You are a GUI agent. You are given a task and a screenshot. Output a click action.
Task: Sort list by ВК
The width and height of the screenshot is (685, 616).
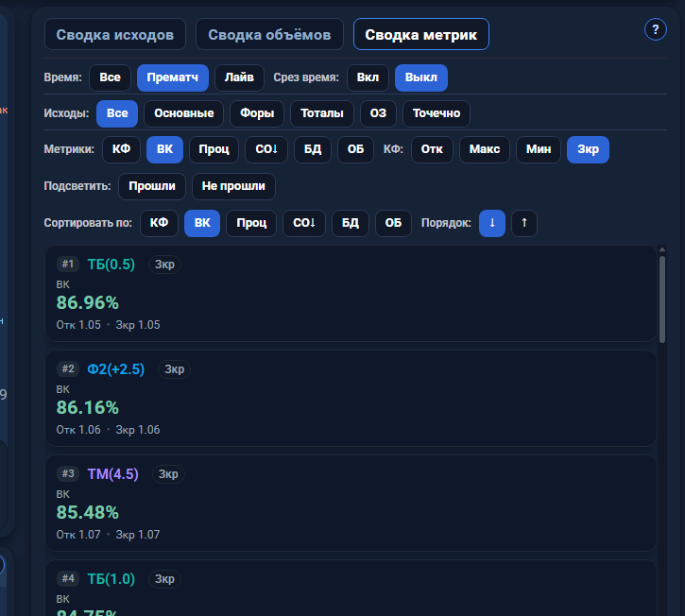point(202,223)
